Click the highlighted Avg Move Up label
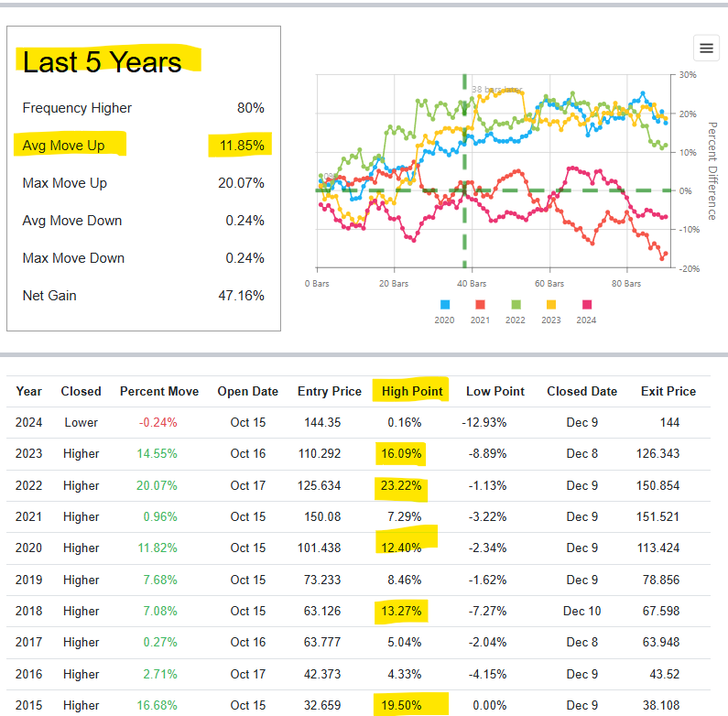The width and height of the screenshot is (728, 716). click(63, 146)
